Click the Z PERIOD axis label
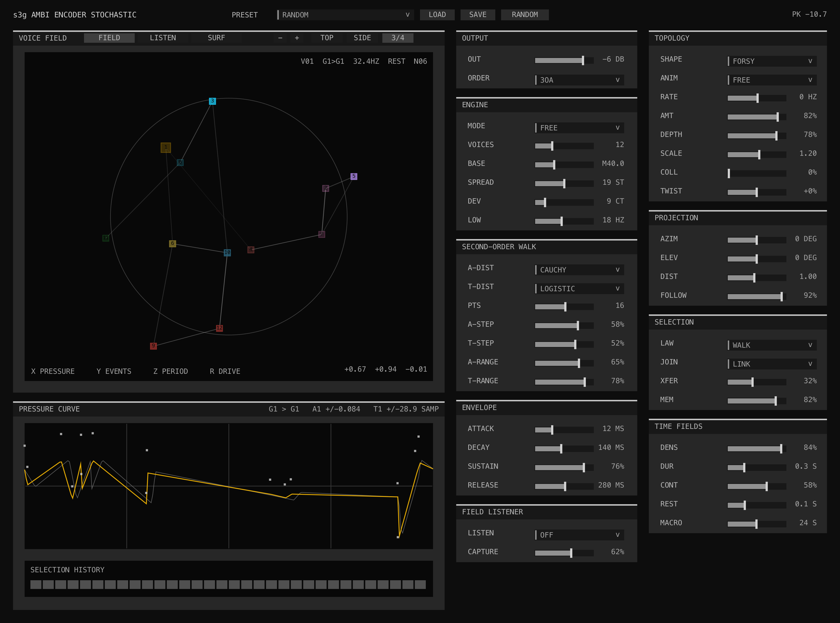This screenshot has height=623, width=840. pos(170,371)
